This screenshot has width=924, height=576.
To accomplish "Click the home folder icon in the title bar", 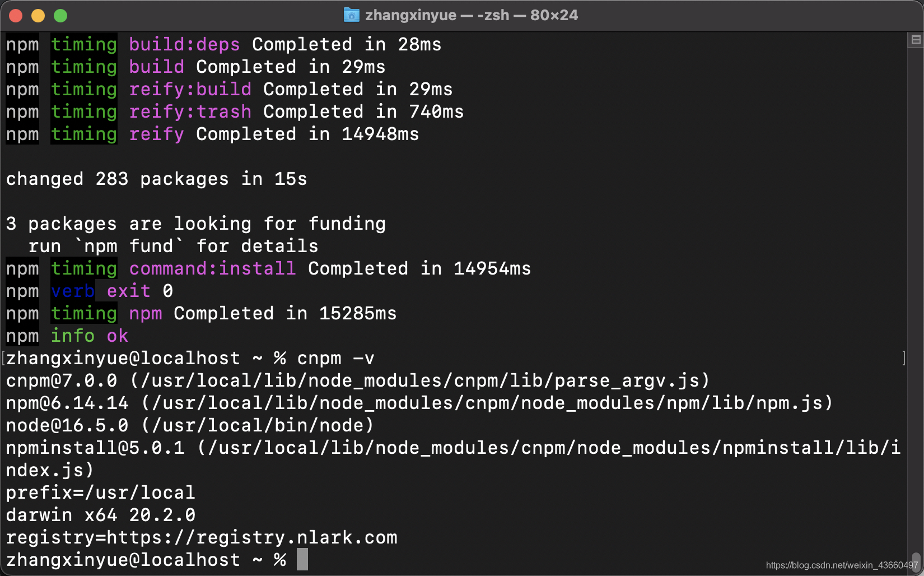I will click(x=351, y=15).
